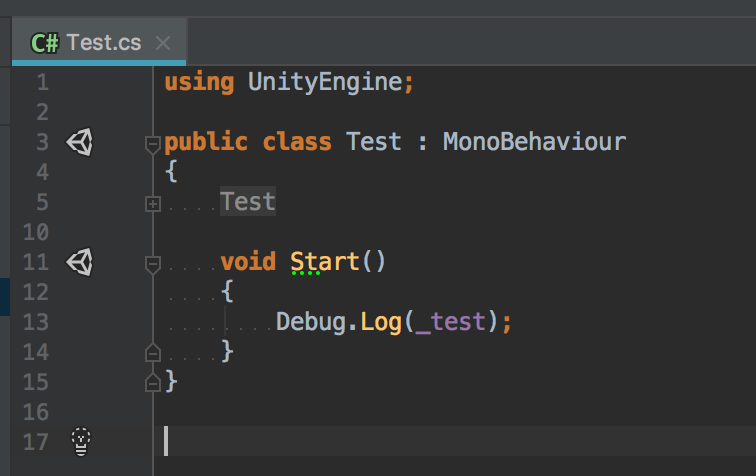Click the C# file icon on tab
756x476 pixels.
click(x=45, y=43)
